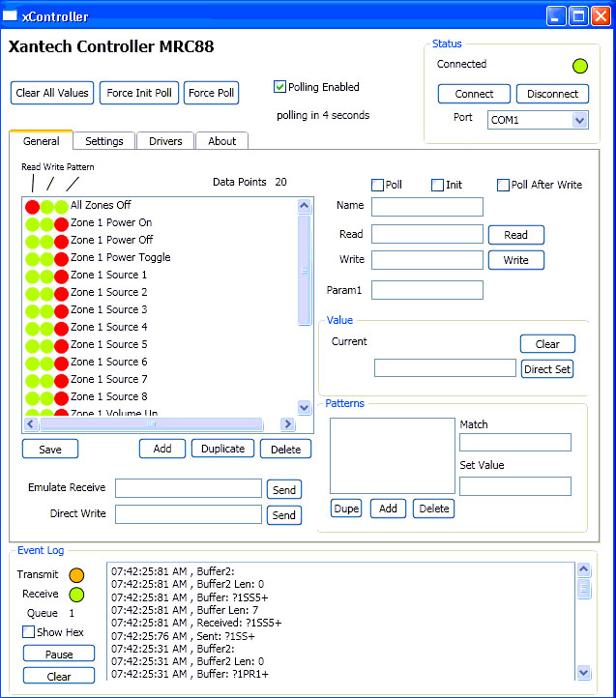Delete the selected pattern
This screenshot has height=698, width=616.
434,509
